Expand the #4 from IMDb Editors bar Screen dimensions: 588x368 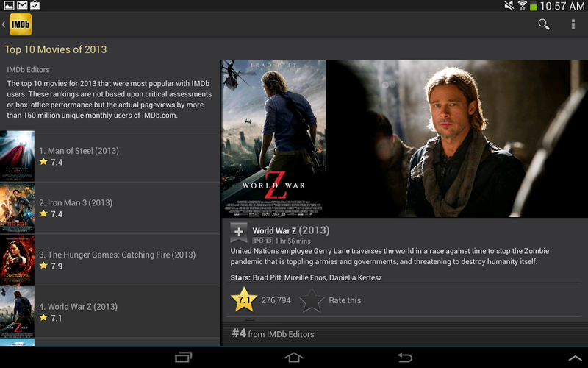click(x=405, y=333)
